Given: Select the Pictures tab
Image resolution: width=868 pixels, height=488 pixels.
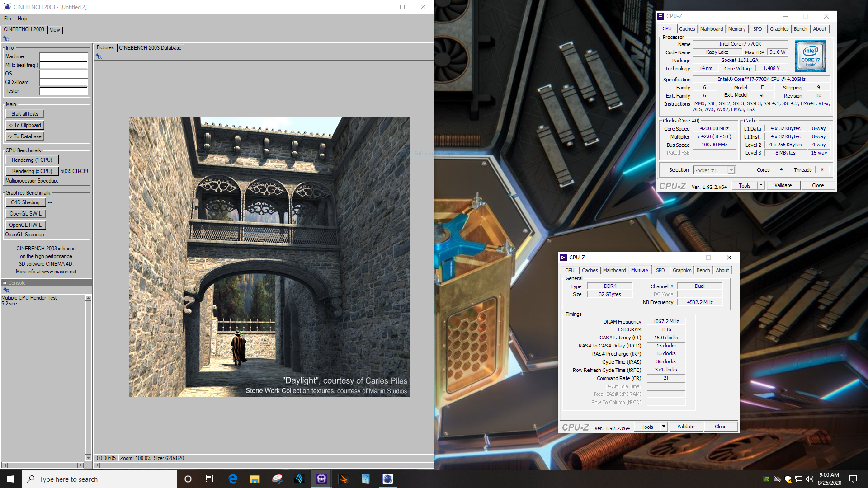Looking at the screenshot, I should [105, 47].
